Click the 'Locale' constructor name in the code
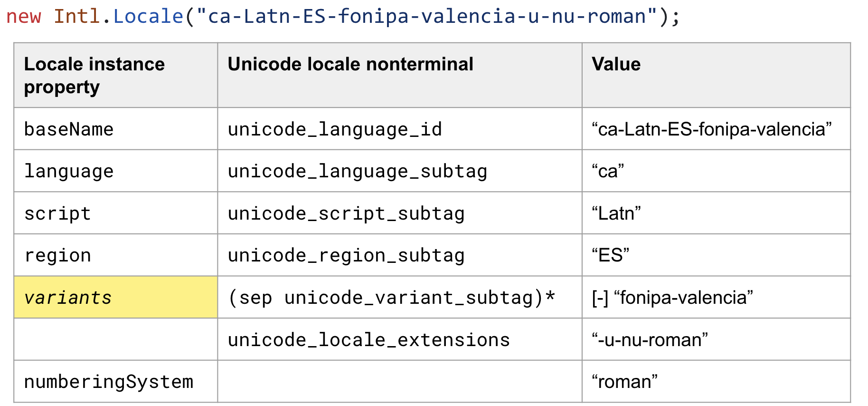Image resolution: width=868 pixels, height=406 pixels. (x=148, y=17)
